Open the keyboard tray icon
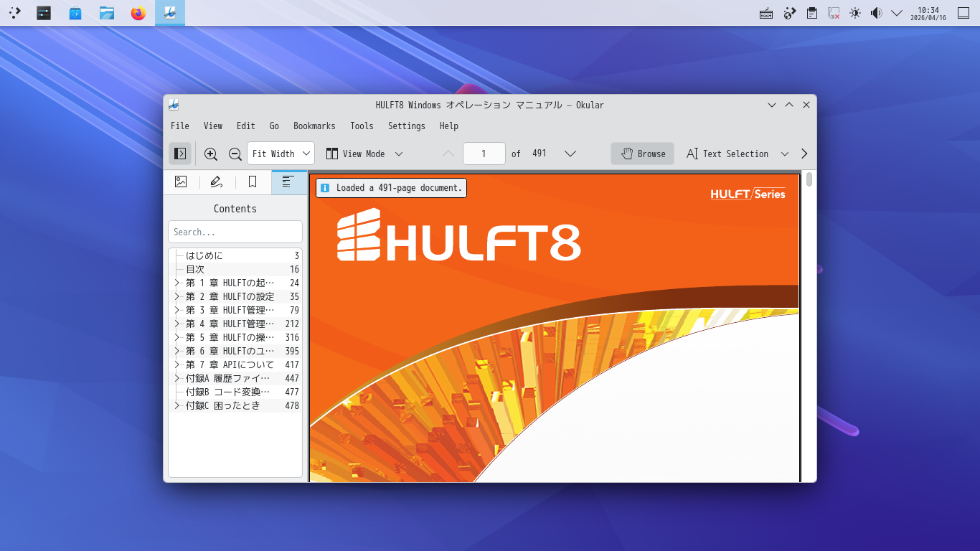Screen dimensions: 980x551 (766, 13)
